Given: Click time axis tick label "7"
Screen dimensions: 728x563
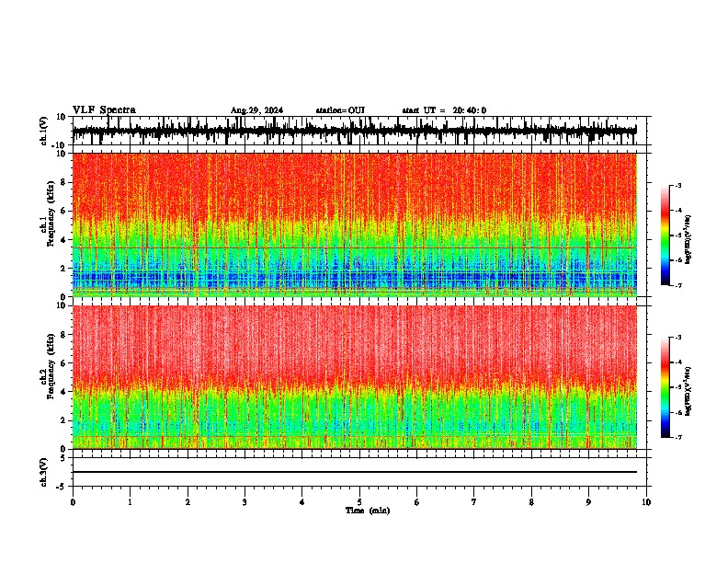Looking at the screenshot, I should pos(474,502).
